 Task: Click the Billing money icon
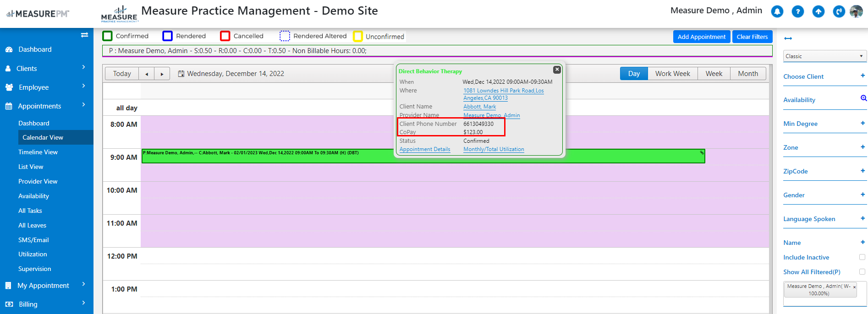9,304
